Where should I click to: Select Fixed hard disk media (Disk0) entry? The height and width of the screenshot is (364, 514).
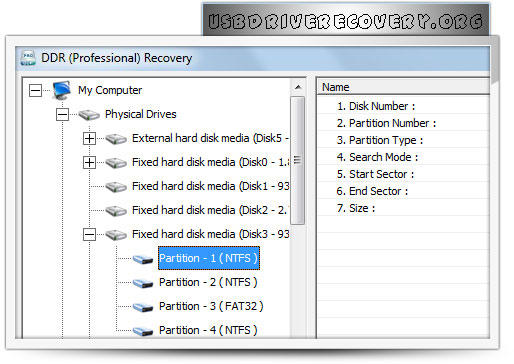click(210, 162)
